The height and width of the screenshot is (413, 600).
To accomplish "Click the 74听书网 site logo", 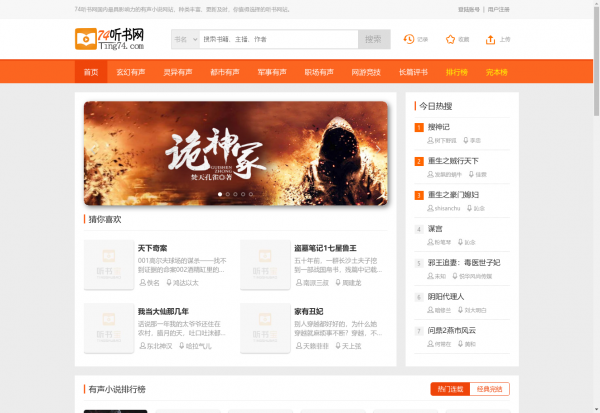I will pyautogui.click(x=110, y=40).
